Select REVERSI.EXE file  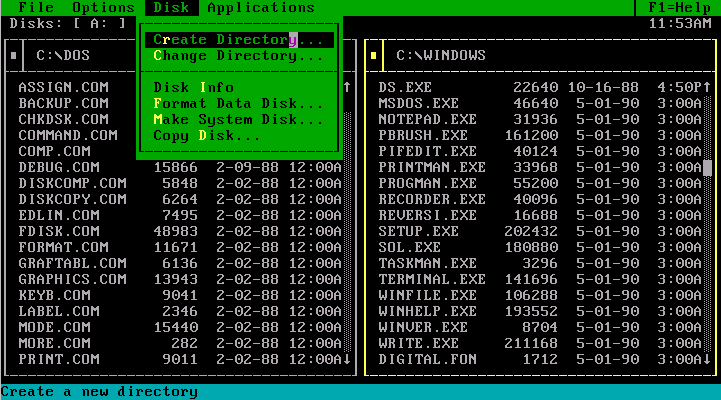click(x=541, y=216)
